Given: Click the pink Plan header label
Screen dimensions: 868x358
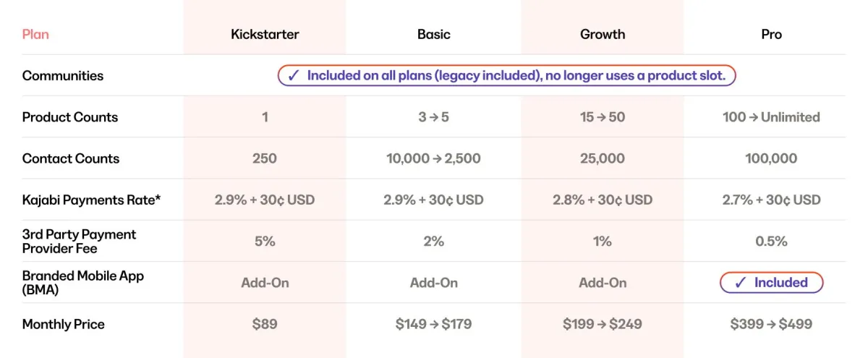Looking at the screenshot, I should 35,34.
